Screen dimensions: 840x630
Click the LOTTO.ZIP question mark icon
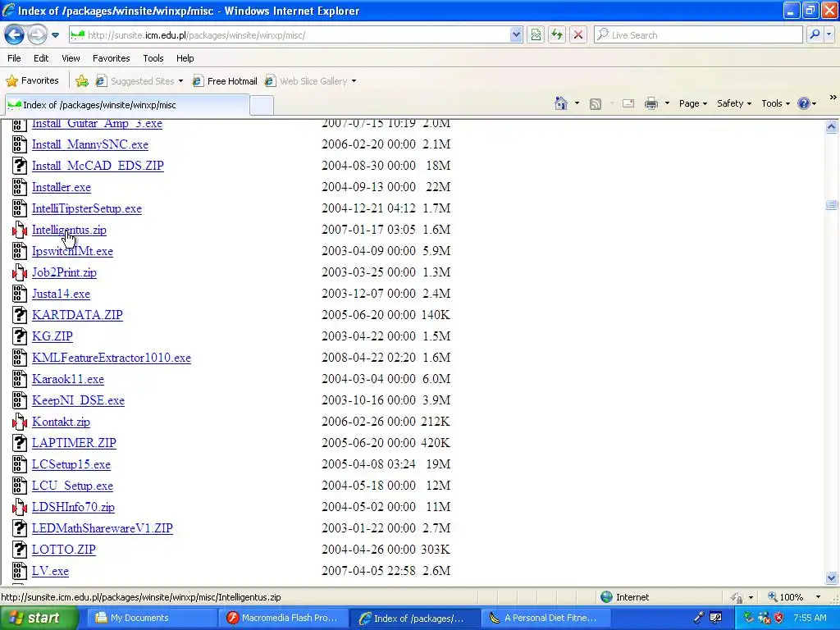(20, 550)
